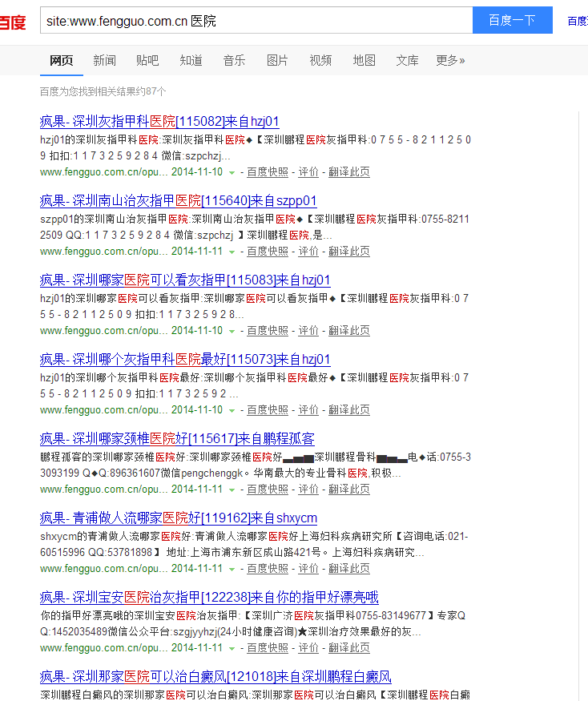Viewport: 588px width, 701px height.
Task: Click the 百度一下 search button
Action: (513, 20)
